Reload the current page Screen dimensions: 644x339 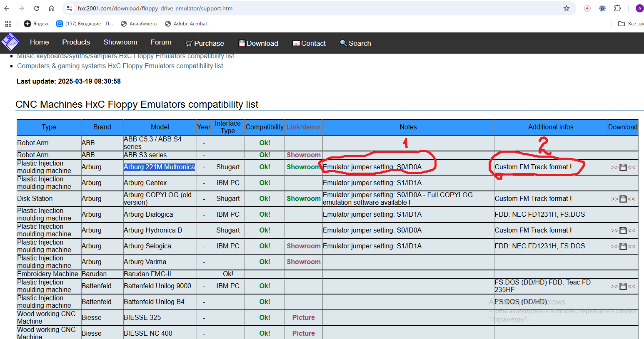[37, 8]
